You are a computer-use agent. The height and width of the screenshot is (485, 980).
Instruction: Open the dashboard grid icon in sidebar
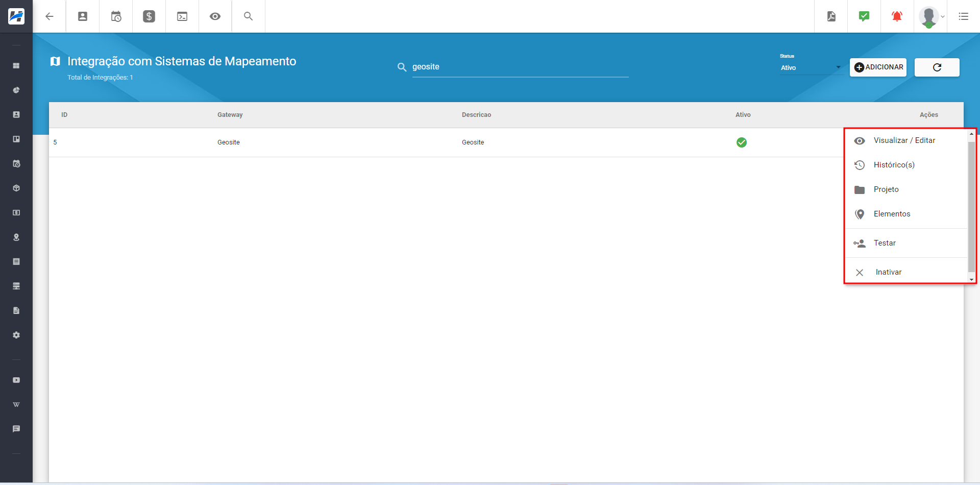(x=16, y=66)
